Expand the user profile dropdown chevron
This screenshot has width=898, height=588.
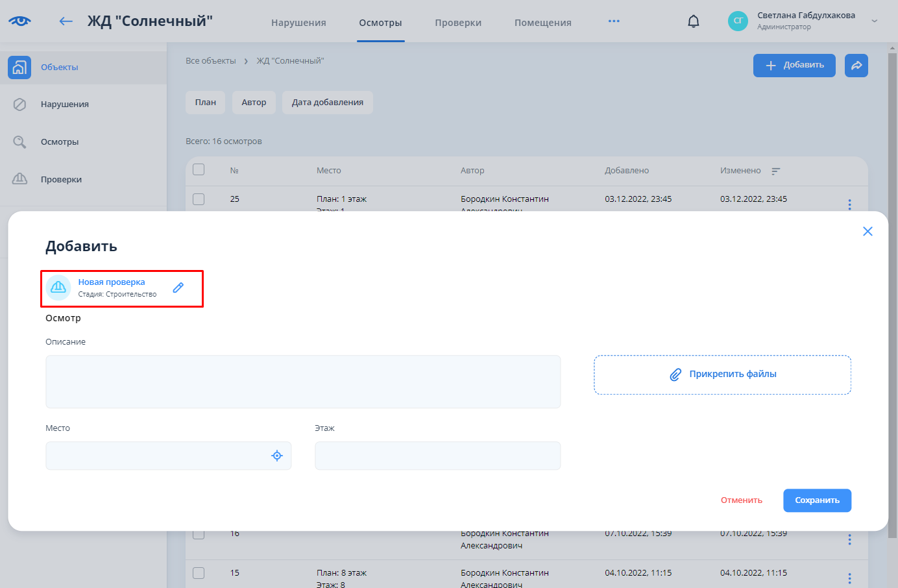click(874, 21)
